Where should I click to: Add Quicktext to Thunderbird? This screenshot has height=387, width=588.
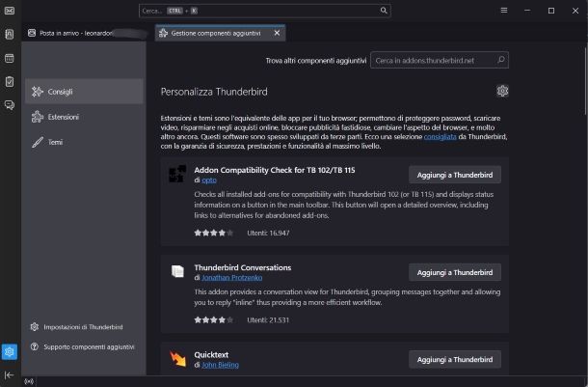pyautogui.click(x=455, y=360)
